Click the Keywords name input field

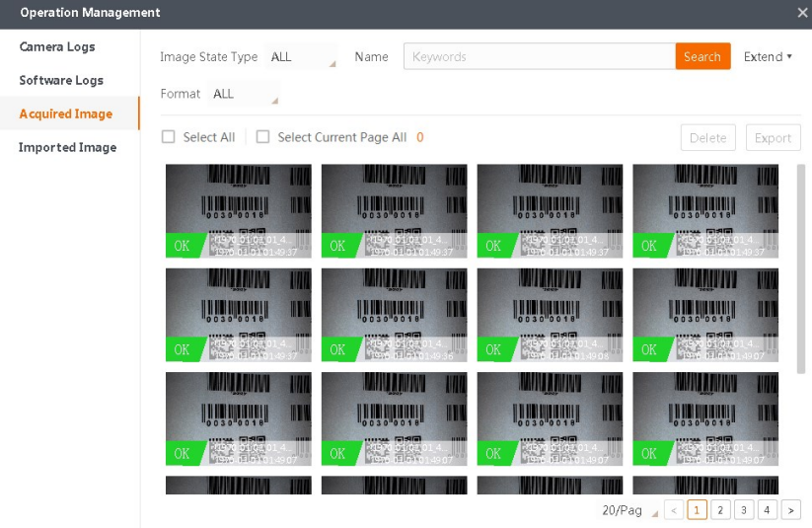click(539, 56)
